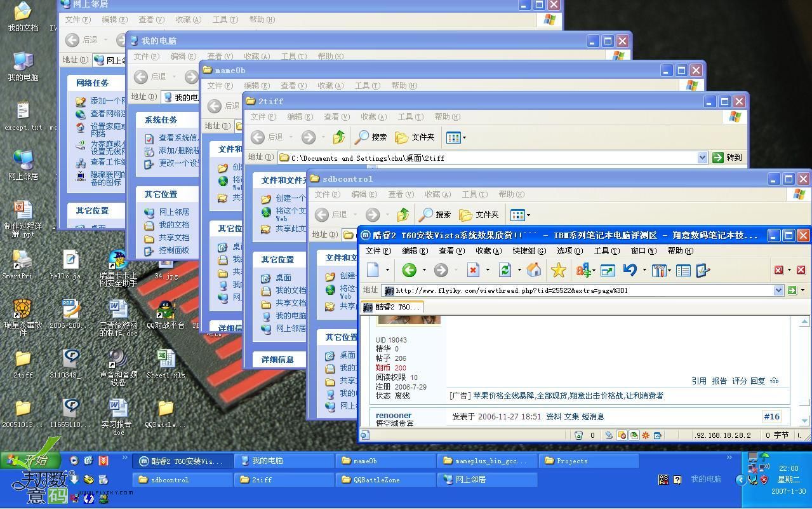Click the 报告 link in forum post
812x509 pixels.
click(719, 381)
